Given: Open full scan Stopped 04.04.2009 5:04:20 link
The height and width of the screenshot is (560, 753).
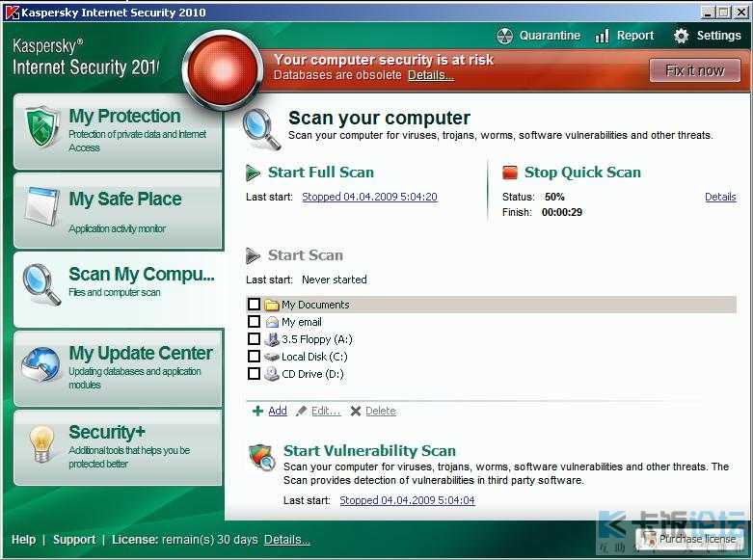Looking at the screenshot, I should click(369, 197).
